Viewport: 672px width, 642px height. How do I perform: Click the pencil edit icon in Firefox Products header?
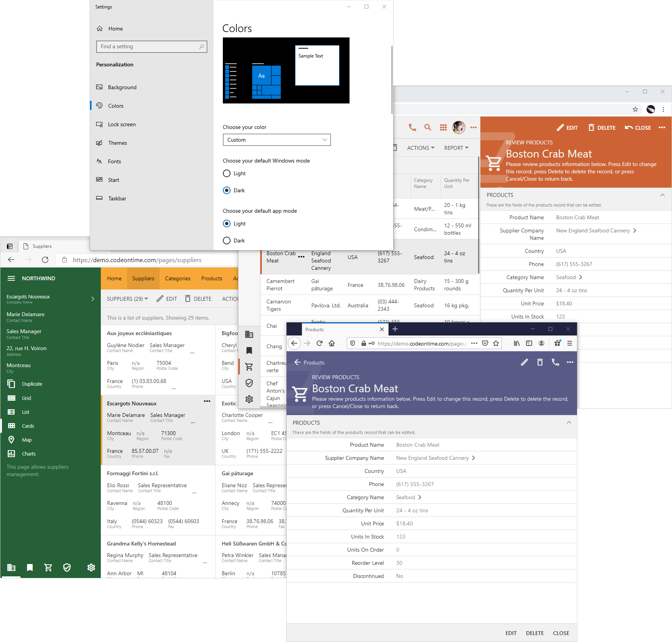coord(524,362)
